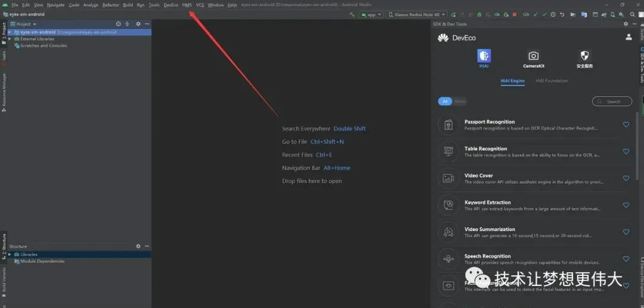This screenshot has width=644, height=308.
Task: Open the Table Recognition title
Action: click(x=485, y=148)
